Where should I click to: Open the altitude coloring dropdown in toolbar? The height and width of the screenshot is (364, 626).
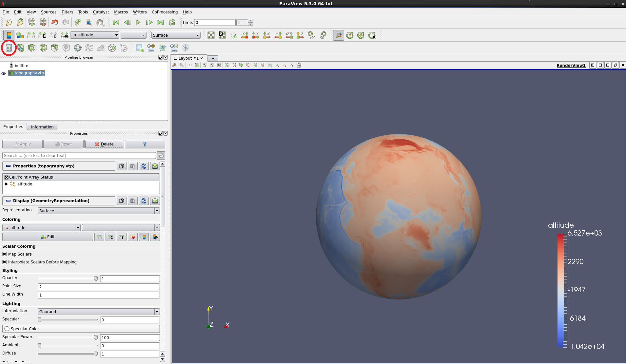pos(95,35)
